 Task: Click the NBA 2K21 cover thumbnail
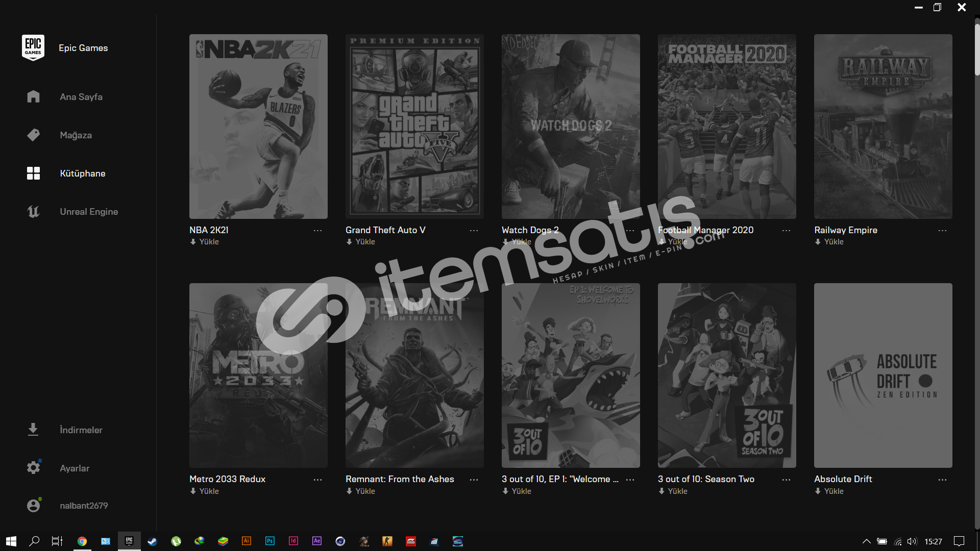[258, 127]
